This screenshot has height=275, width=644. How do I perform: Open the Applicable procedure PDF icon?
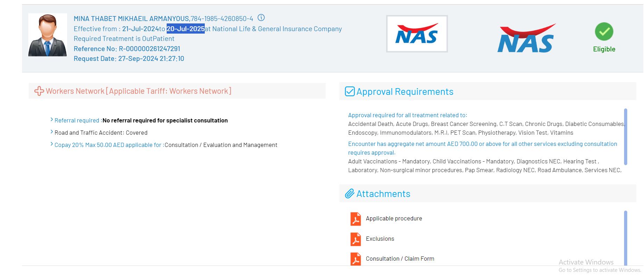pyautogui.click(x=356, y=219)
